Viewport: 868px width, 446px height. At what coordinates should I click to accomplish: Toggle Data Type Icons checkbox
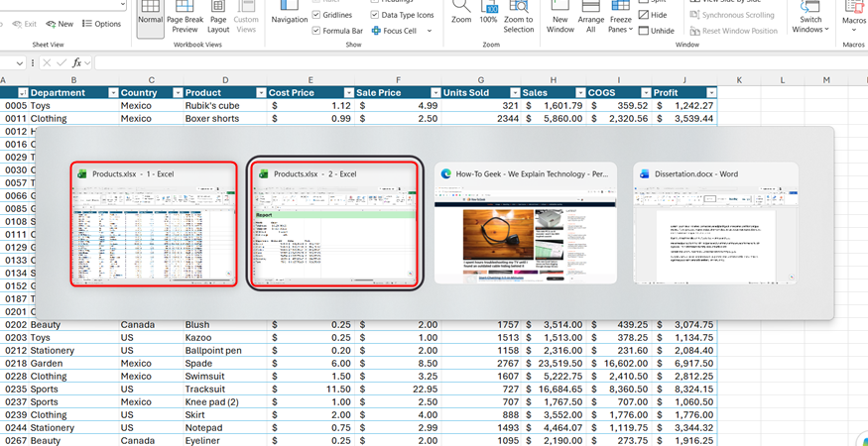tap(375, 15)
